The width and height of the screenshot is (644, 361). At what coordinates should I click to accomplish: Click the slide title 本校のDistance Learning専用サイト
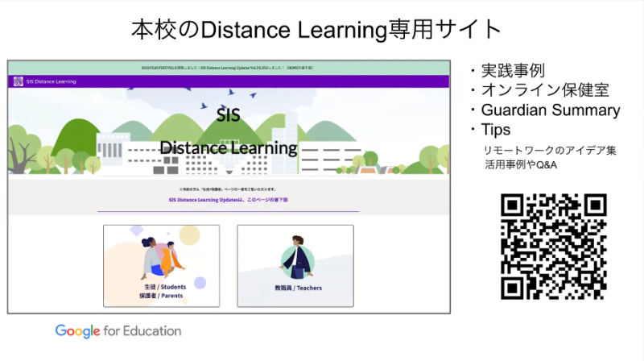click(316, 30)
